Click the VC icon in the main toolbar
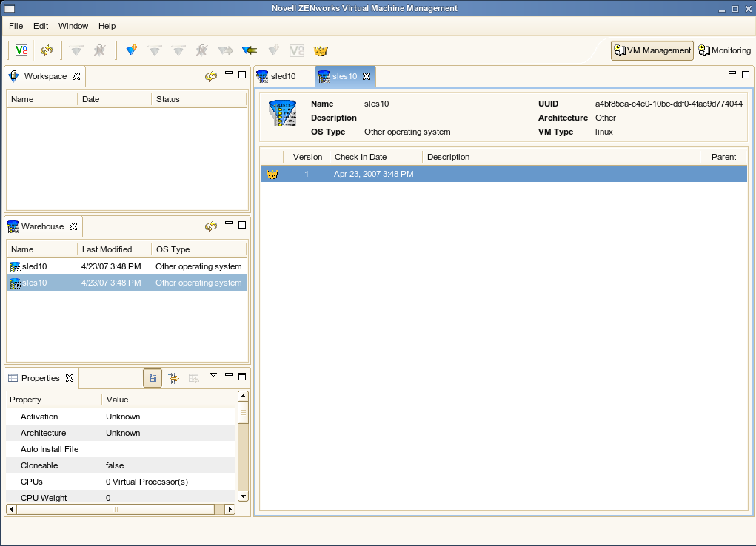This screenshot has width=756, height=546. coord(21,50)
